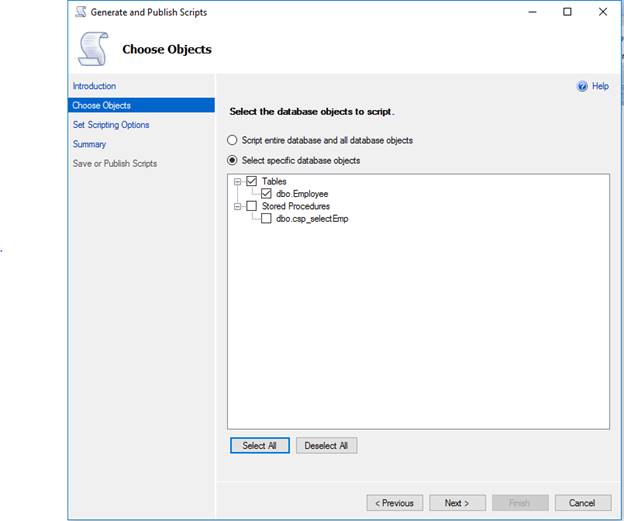Screen dimensions: 624x521
Task: Proceed with the Next button
Action: point(457,503)
